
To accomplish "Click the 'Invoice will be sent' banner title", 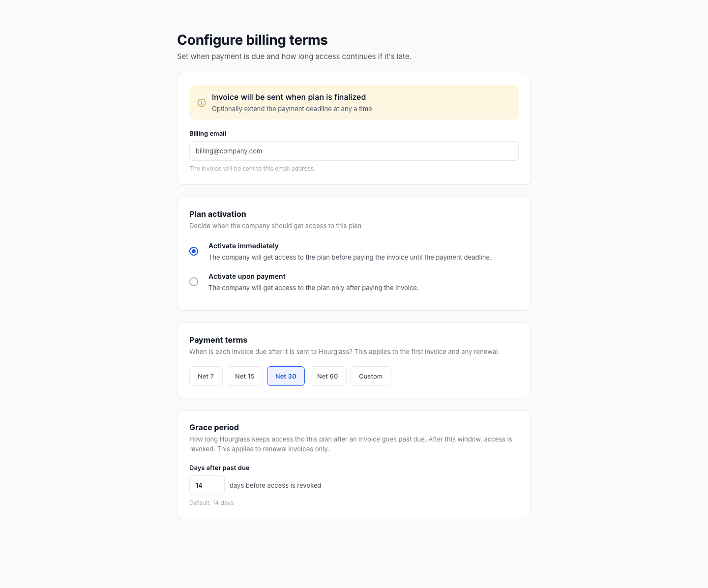I will 289,97.
